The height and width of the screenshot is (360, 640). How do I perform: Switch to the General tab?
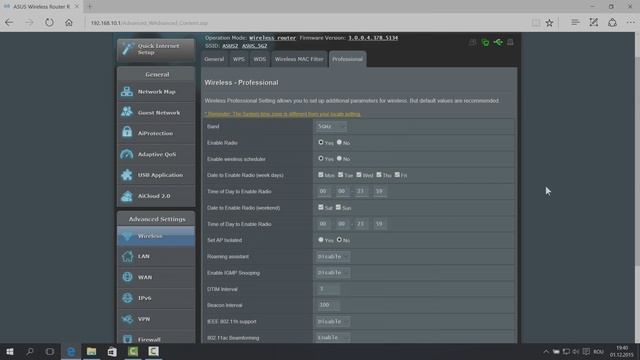click(x=214, y=59)
